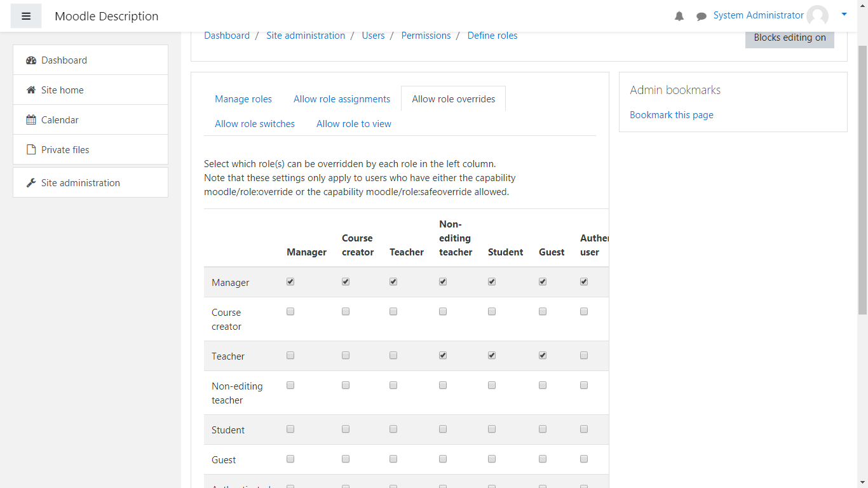868x488 pixels.
Task: Click the Bookmark this page link
Action: point(672,115)
